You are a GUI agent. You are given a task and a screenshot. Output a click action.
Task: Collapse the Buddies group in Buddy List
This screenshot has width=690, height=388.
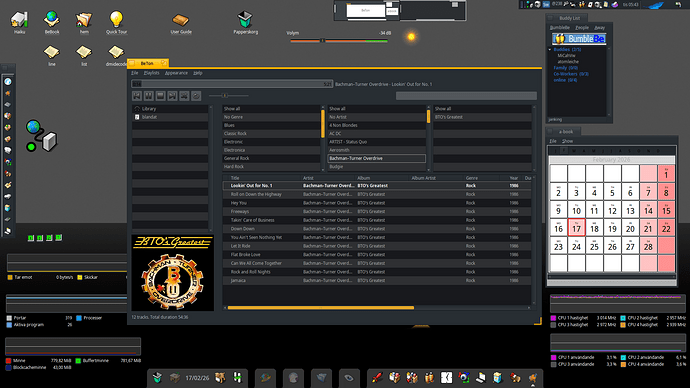(550, 50)
